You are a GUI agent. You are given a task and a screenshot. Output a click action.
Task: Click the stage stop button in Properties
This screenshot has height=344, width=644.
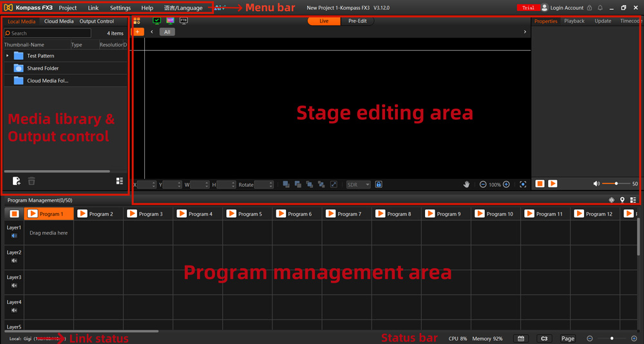[540, 184]
